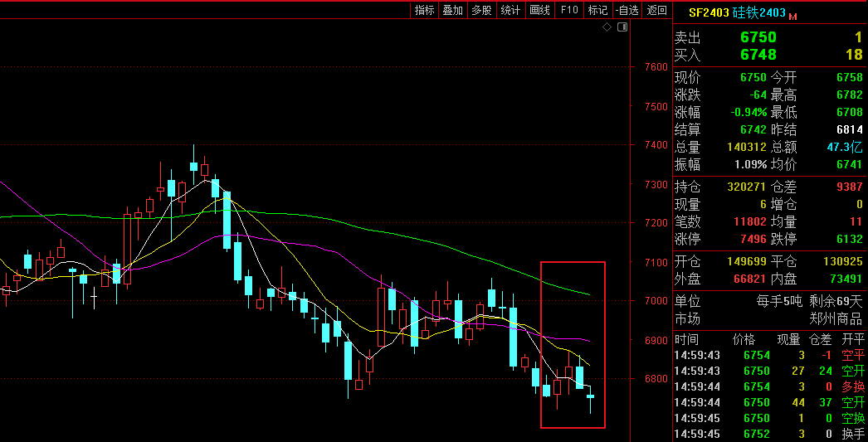Click the 返回 back button
Image resolution: width=868 pixels, height=442 pixels.
[656, 10]
